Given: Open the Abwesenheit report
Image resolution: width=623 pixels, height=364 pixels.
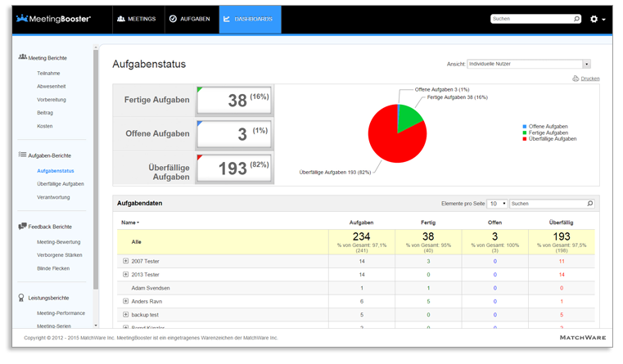Looking at the screenshot, I should [x=52, y=87].
